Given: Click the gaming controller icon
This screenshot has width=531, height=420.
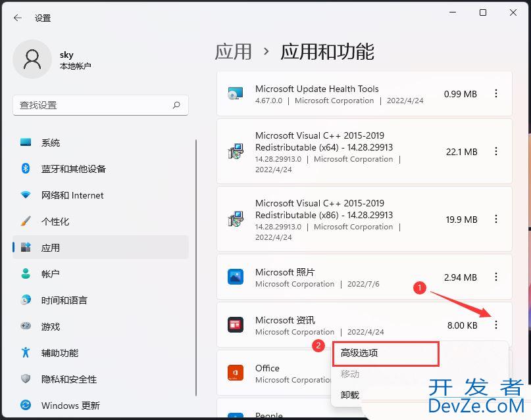Looking at the screenshot, I should (x=26, y=326).
